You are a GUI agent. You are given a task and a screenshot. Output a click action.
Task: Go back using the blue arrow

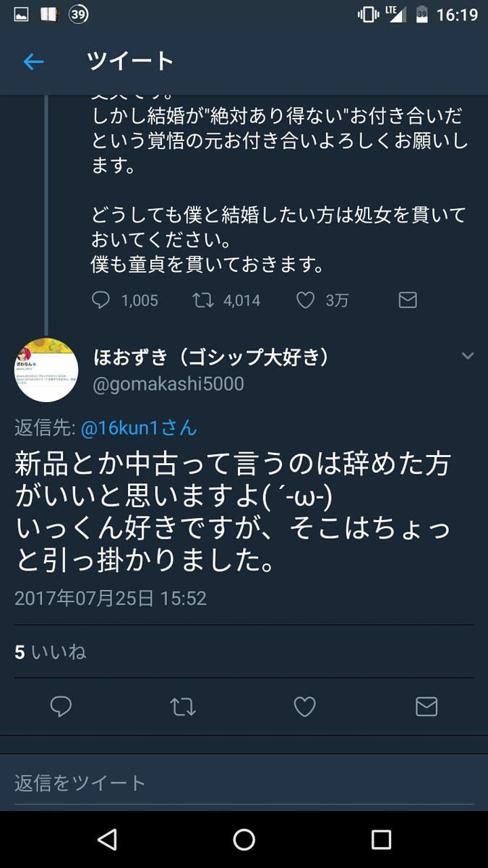coord(34,62)
